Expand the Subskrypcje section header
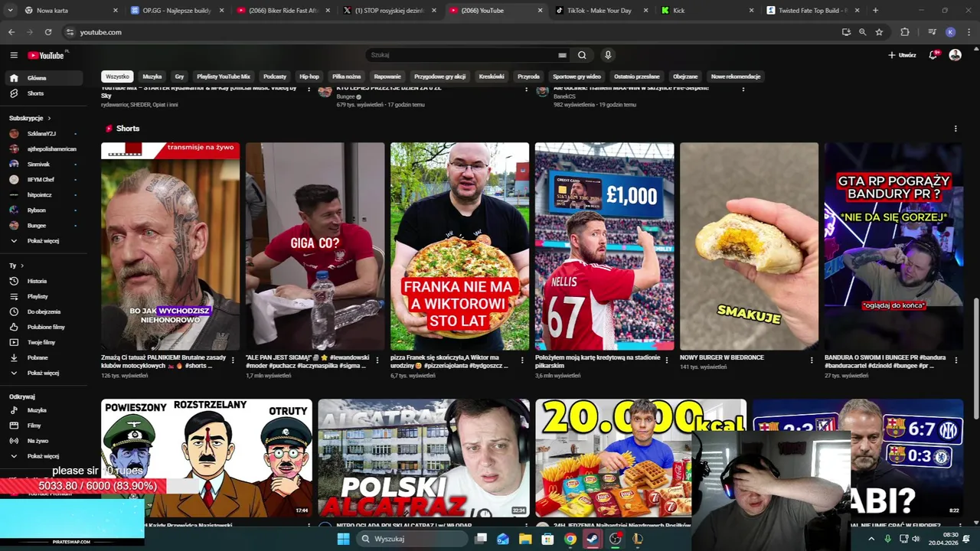The image size is (980, 551). point(30,119)
